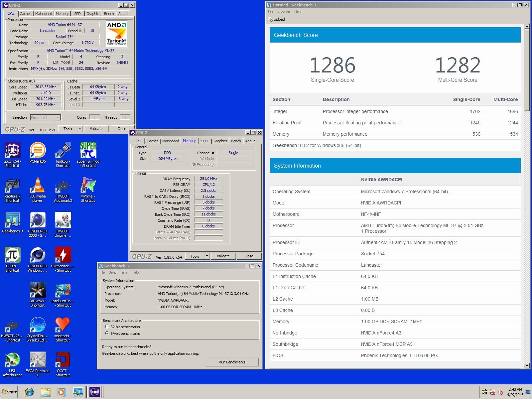Click Close button in Memory CPU-Z window
This screenshot has width=532, height=399.
(x=249, y=256)
